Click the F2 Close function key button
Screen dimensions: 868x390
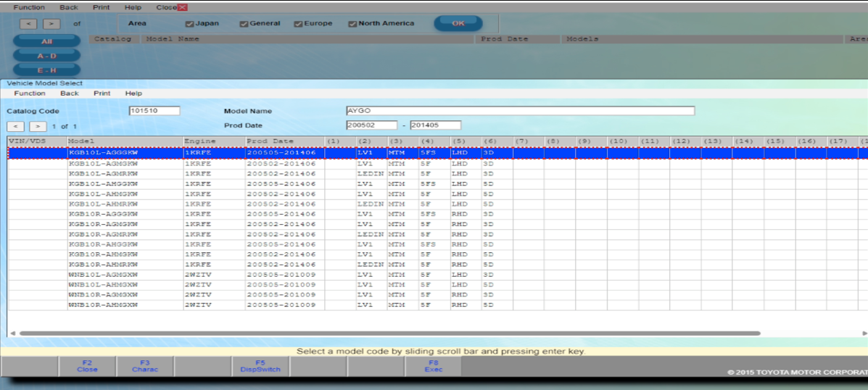87,366
